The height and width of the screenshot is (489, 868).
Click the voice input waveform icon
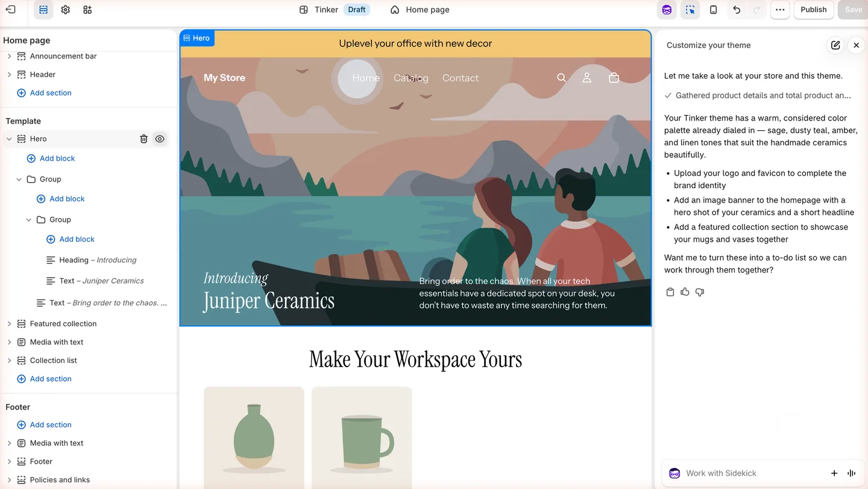(x=851, y=473)
